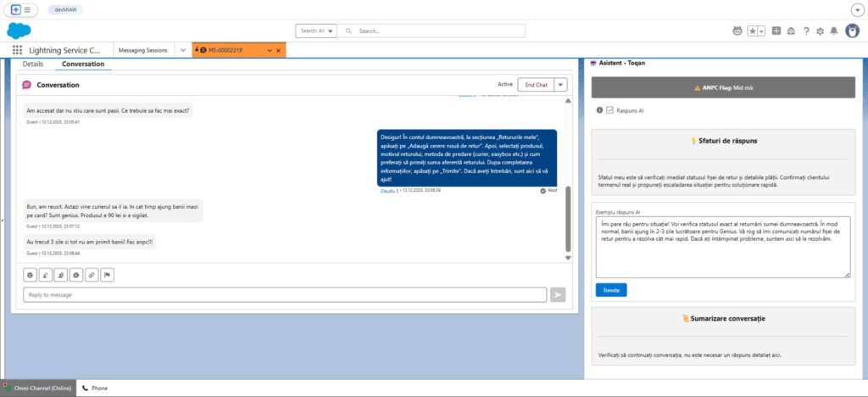Click the Reply to message input field
Image resolution: width=868 pixels, height=397 pixels.
click(284, 294)
